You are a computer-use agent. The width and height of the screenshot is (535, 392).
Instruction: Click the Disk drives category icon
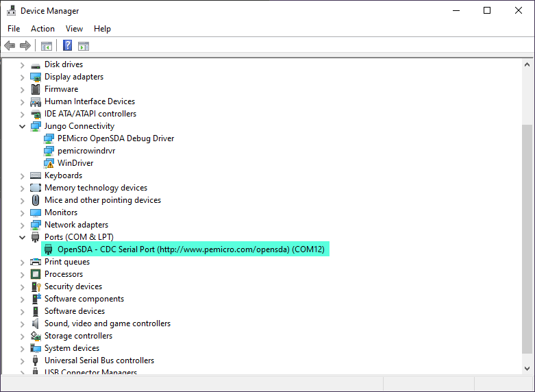point(36,65)
